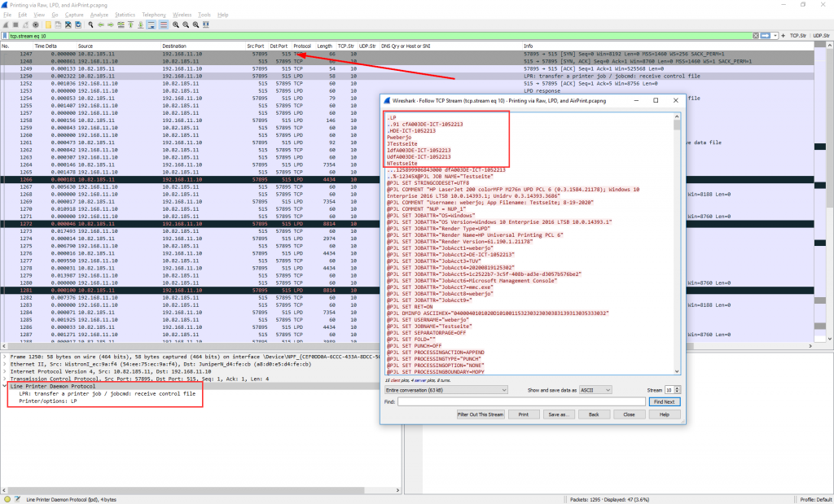
Task: Reload the capture file from the toolbar
Action: click(x=78, y=24)
